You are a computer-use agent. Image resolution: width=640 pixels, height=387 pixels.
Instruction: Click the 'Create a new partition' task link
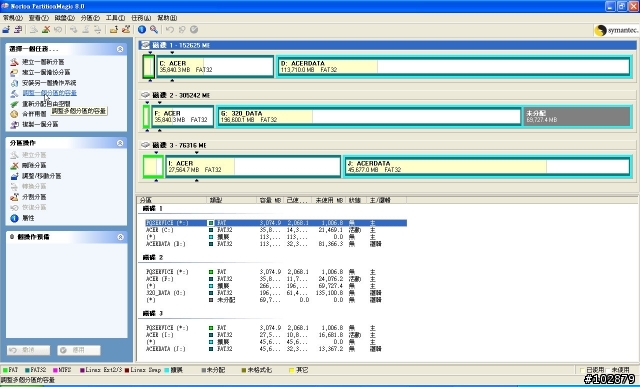[x=43, y=62]
